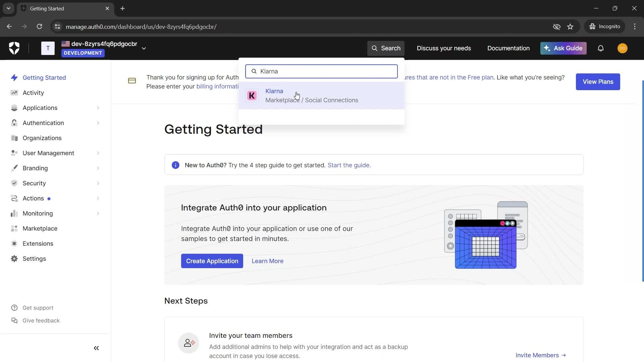The image size is (644, 362).
Task: Click the browser back arrow
Action: (x=9, y=26)
